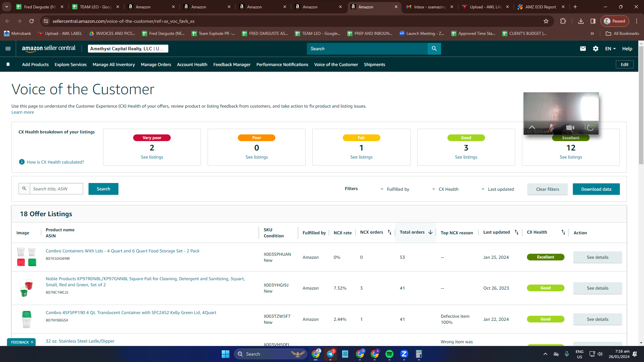Click See listings under Excellent
Screen dimensions: 644x362
tap(571, 157)
